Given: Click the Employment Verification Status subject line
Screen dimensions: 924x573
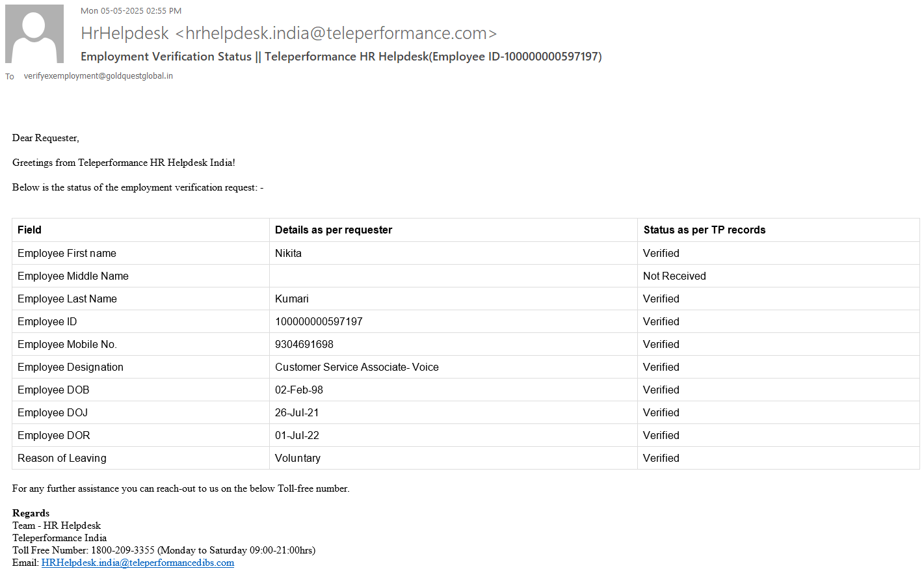Looking at the screenshot, I should coord(341,57).
